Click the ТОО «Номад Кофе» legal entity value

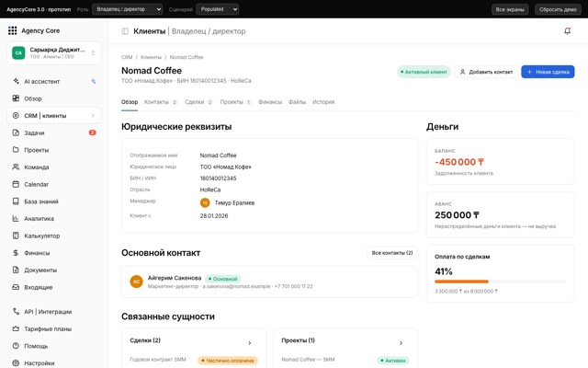225,167
